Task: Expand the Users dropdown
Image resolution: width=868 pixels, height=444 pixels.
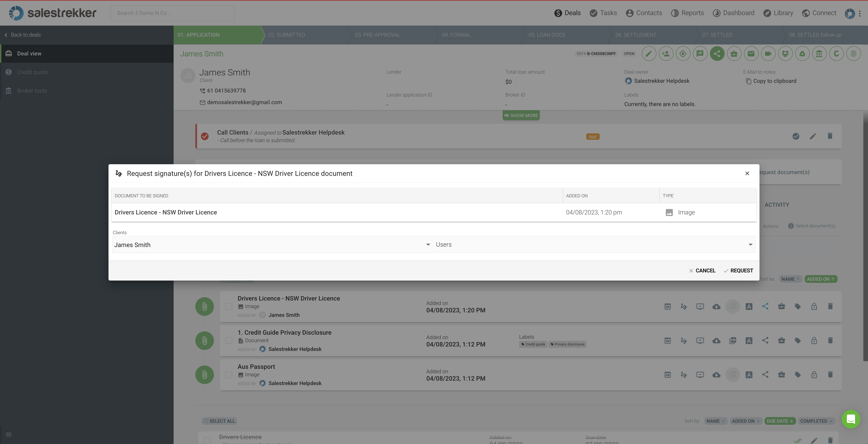Action: click(595, 244)
